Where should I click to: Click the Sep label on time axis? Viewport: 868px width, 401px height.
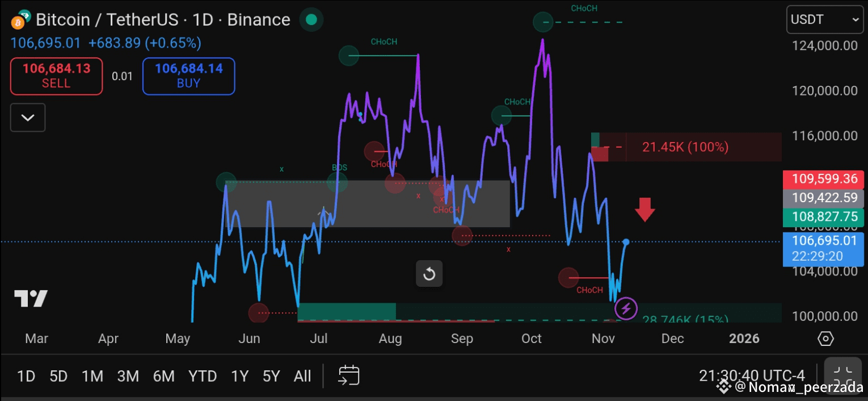click(462, 339)
